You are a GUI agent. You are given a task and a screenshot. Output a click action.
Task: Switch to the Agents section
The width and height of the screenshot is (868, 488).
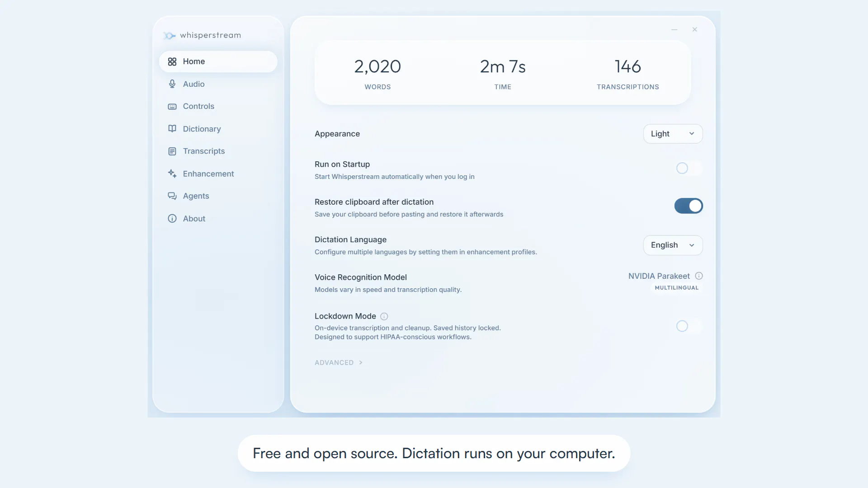coord(218,196)
